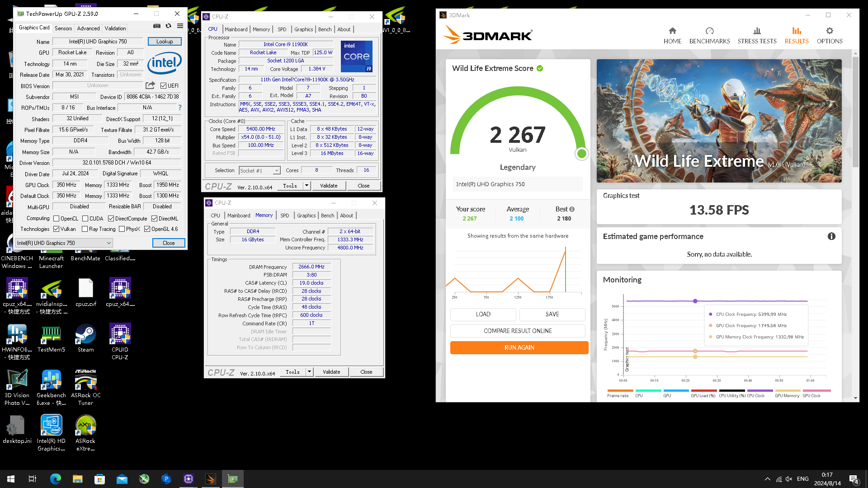Screen dimensions: 868x488
Task: Click GPU-Z Close button
Action: pyautogui.click(x=169, y=243)
